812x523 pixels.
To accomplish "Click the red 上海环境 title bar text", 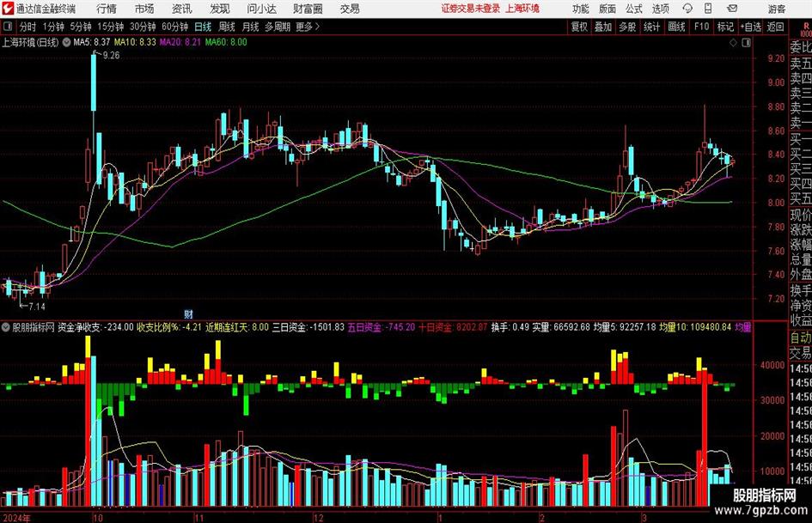I will click(x=522, y=9).
